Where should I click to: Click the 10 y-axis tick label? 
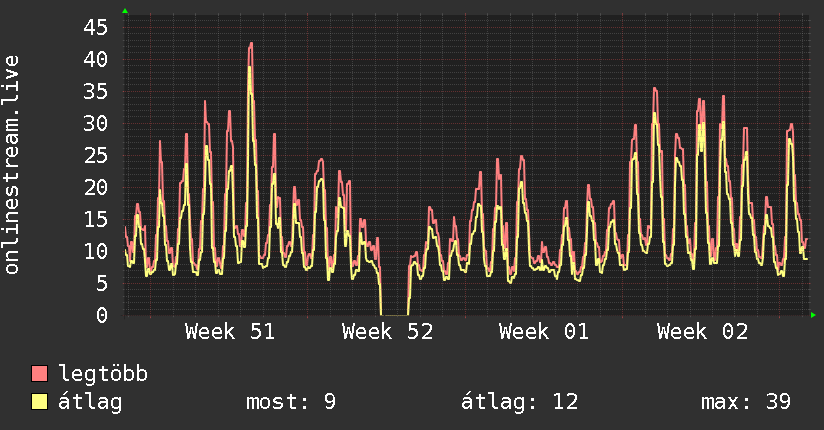tap(96, 252)
